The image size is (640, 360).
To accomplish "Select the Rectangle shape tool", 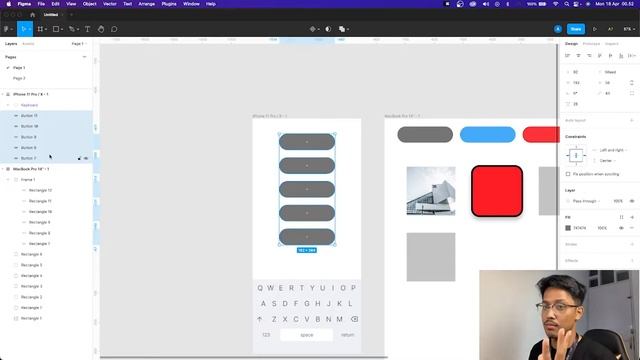I will pyautogui.click(x=56, y=29).
